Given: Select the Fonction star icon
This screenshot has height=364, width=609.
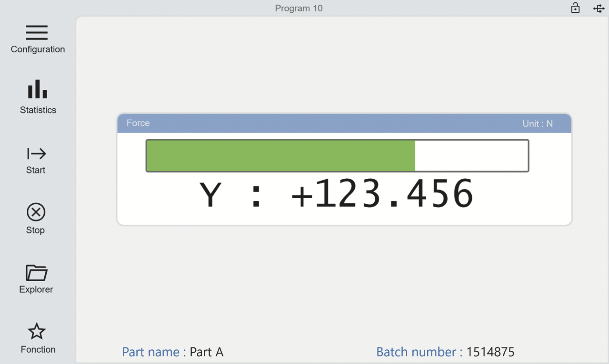Looking at the screenshot, I should [x=37, y=331].
